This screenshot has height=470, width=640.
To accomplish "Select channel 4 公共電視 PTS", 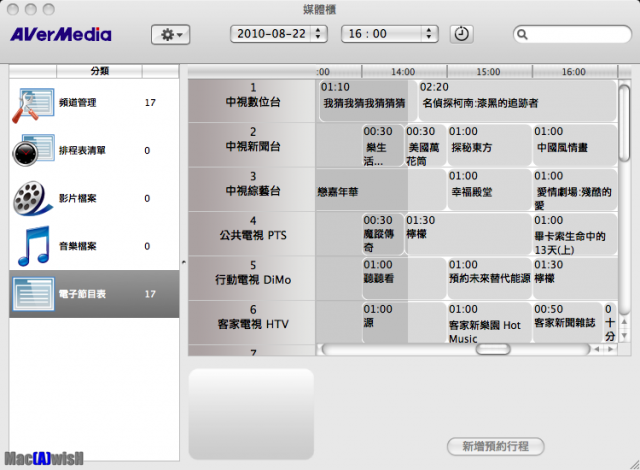I will click(x=252, y=234).
